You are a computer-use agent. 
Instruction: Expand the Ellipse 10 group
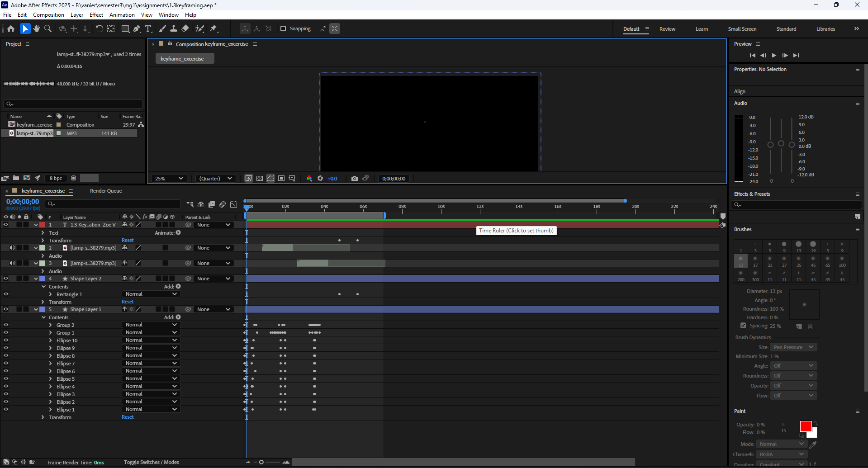click(51, 340)
